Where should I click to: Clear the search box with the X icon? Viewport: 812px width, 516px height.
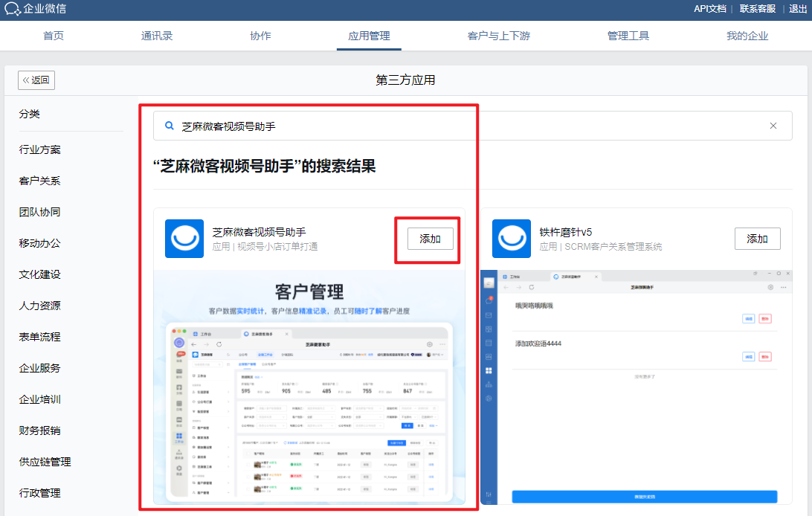tap(773, 126)
